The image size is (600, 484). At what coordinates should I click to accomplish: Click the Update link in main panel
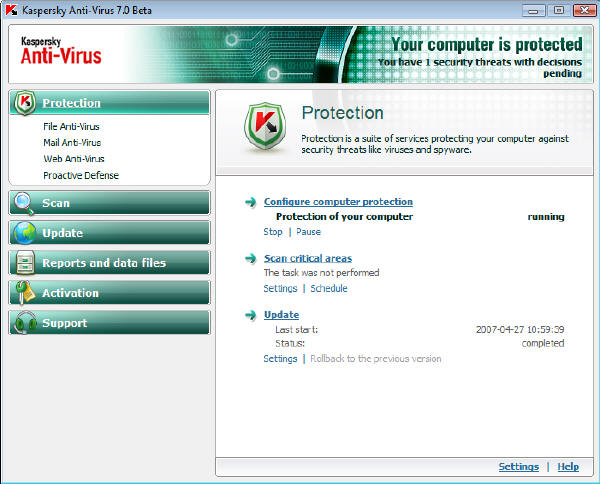[x=281, y=315]
